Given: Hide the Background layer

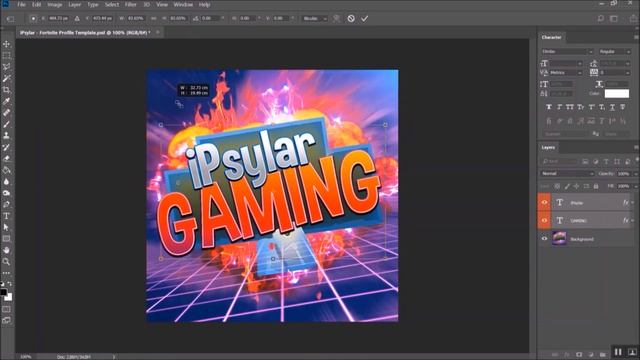Looking at the screenshot, I should pyautogui.click(x=544, y=238).
